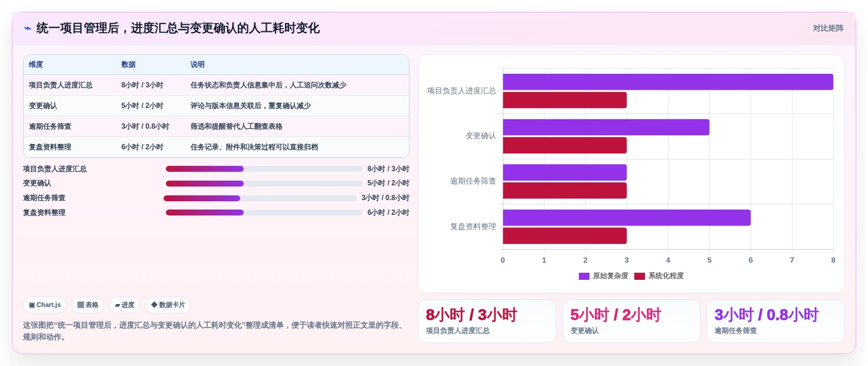Click the 对比矩阵 label in the header

[828, 28]
